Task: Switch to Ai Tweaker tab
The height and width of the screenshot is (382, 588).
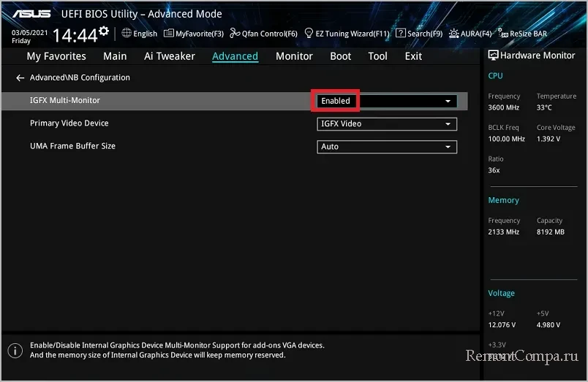Action: click(170, 56)
